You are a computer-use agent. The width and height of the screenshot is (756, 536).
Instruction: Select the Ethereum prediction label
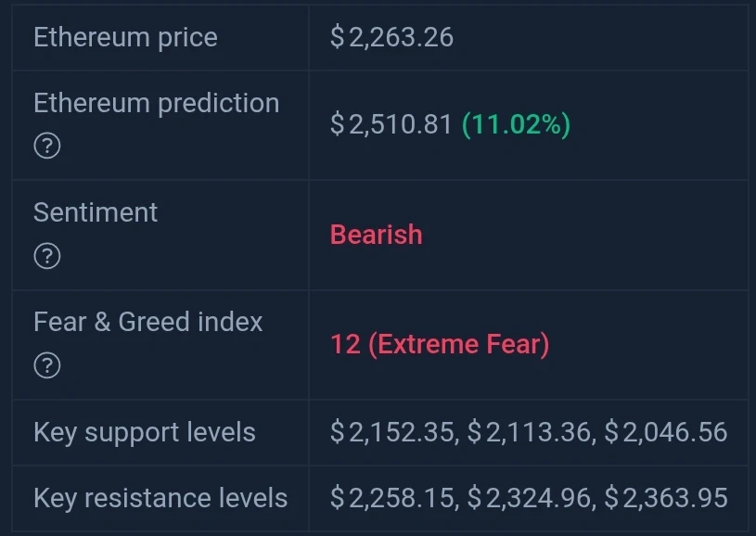157,103
